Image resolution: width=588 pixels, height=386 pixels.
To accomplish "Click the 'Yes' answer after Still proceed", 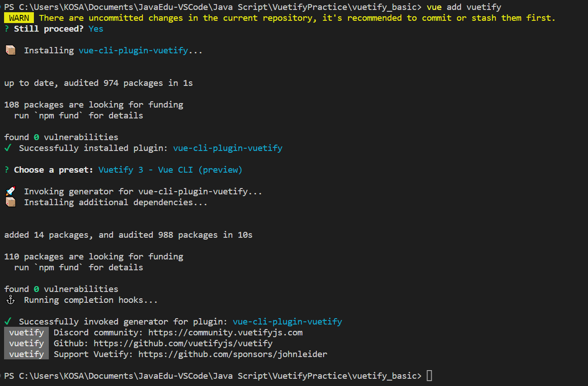I will pos(96,29).
